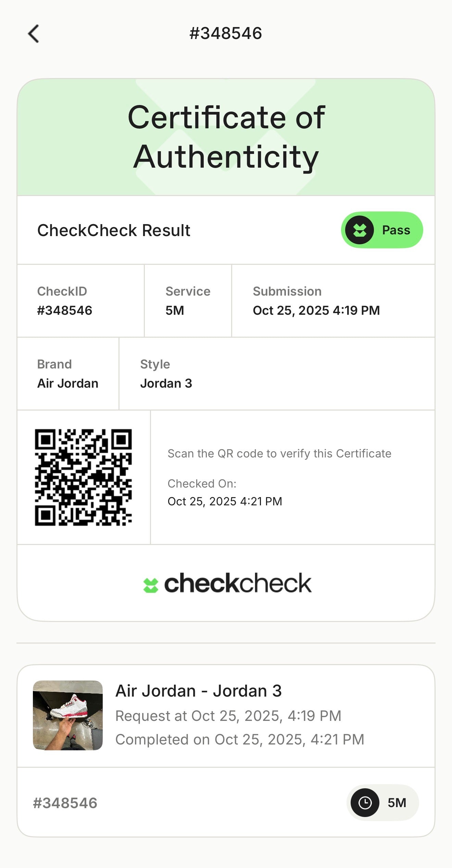Click the Pass badge checkcheck icon
Screen dimensions: 452x868
[x=359, y=230]
